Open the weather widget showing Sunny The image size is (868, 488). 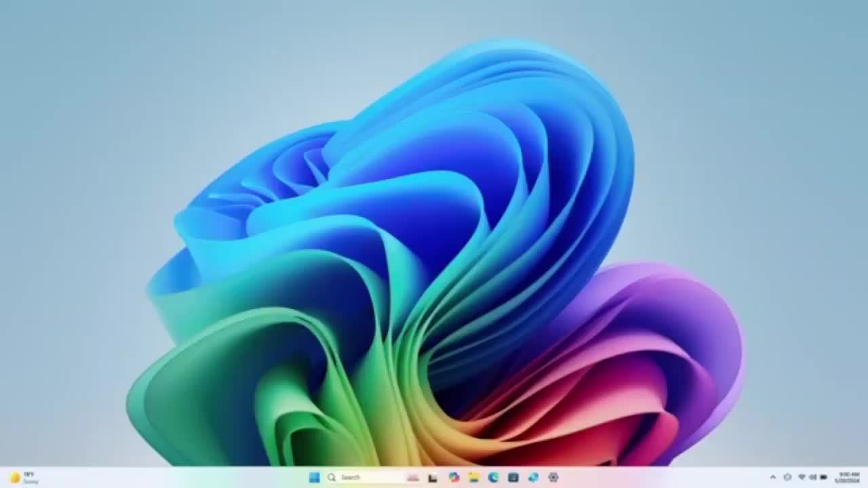[x=24, y=478]
